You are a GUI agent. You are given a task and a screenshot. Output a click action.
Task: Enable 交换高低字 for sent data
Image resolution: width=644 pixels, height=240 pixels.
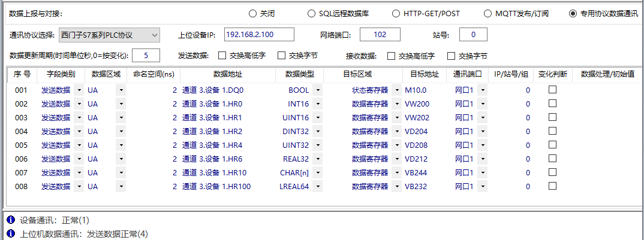pyautogui.click(x=222, y=56)
